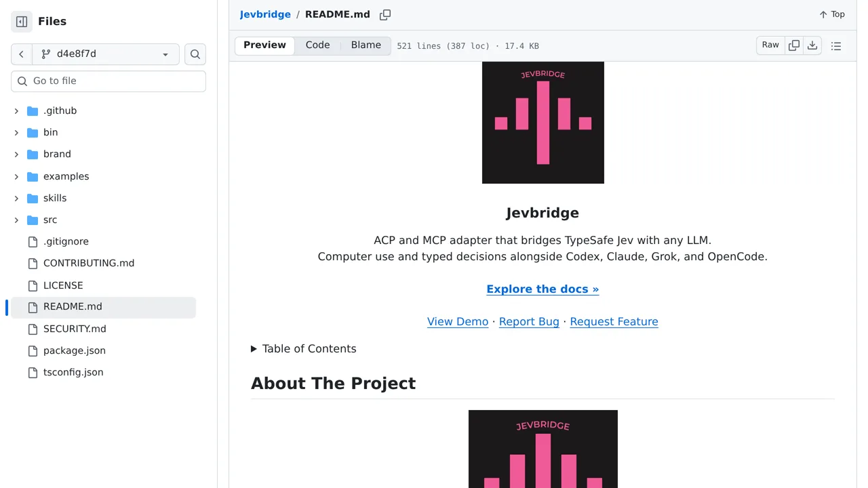868x488 pixels.
Task: Click the skills folder icon
Action: tap(33, 198)
